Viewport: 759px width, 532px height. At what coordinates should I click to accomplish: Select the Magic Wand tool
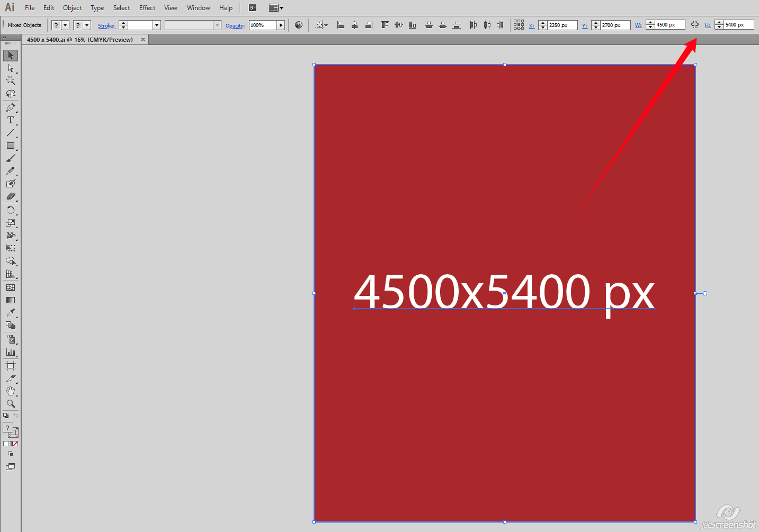pos(11,81)
